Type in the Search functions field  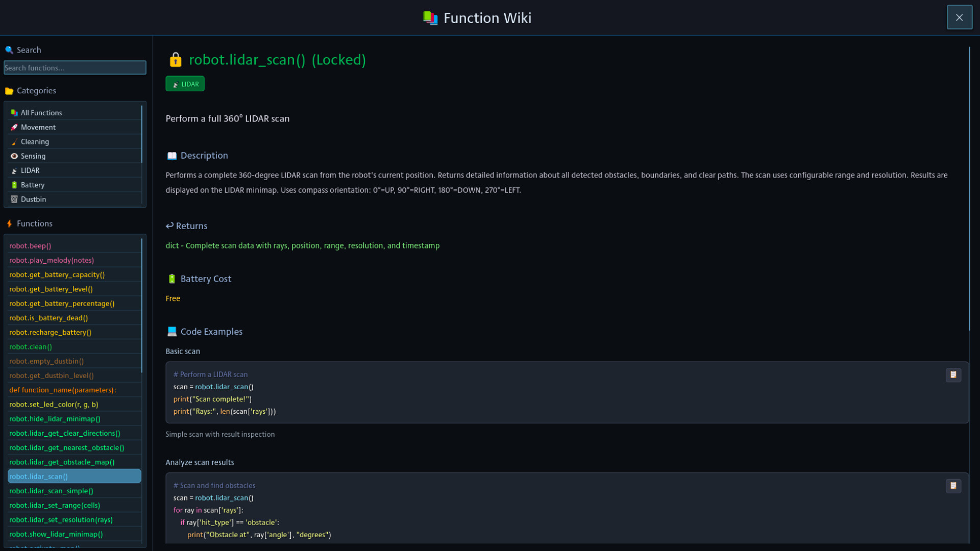point(75,67)
